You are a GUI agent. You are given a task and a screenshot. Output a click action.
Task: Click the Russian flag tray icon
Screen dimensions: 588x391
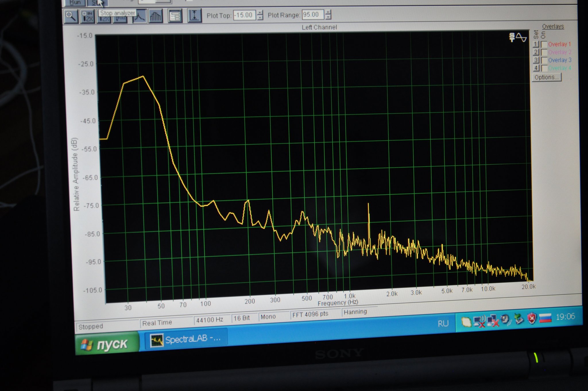click(545, 318)
